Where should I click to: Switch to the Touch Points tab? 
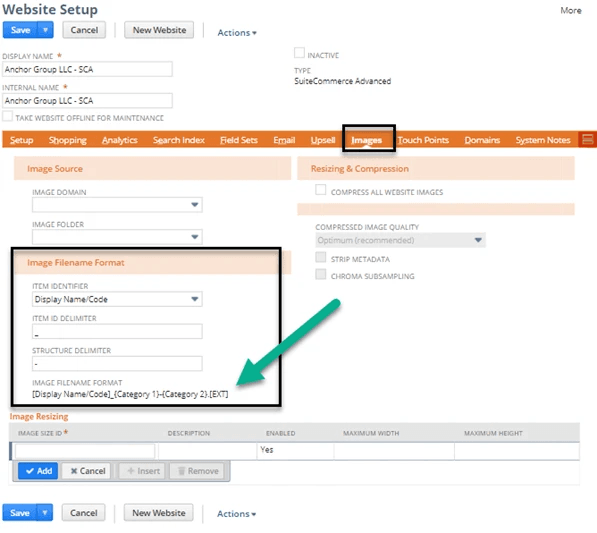423,140
